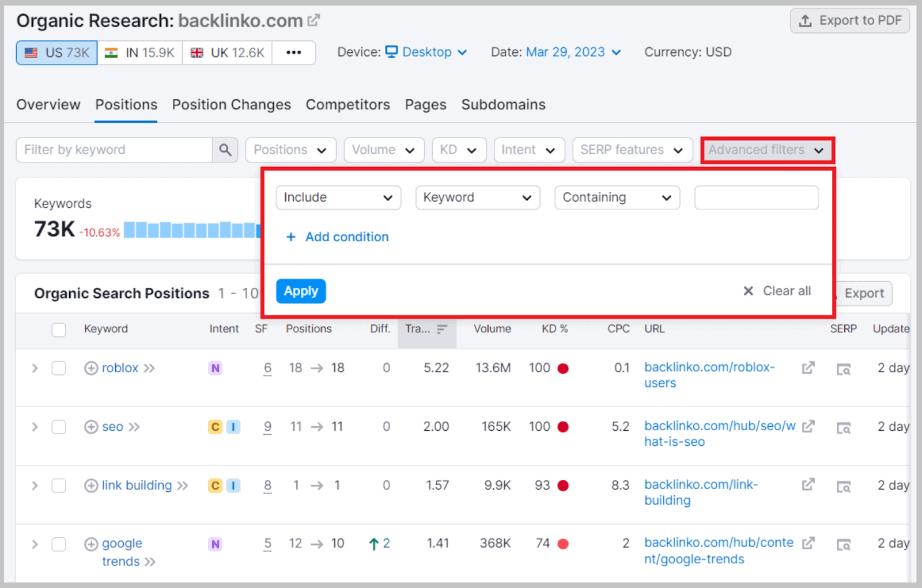The width and height of the screenshot is (922, 588).
Task: Open external link icon for google-trends URL
Action: (x=808, y=543)
